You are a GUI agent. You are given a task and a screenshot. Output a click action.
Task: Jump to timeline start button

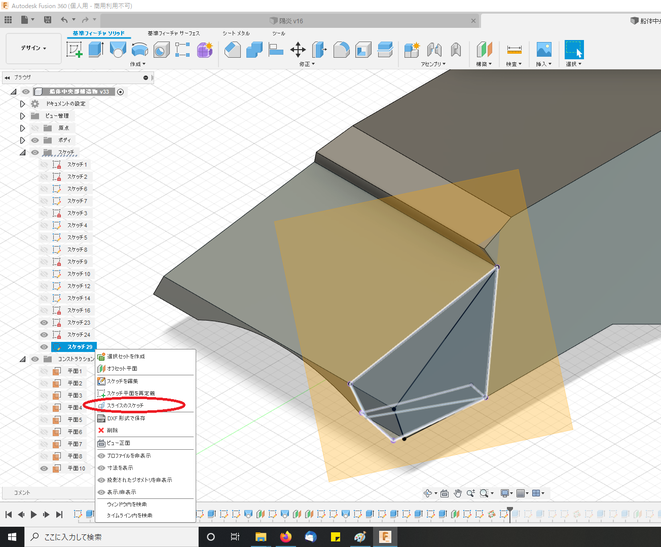(x=8, y=514)
